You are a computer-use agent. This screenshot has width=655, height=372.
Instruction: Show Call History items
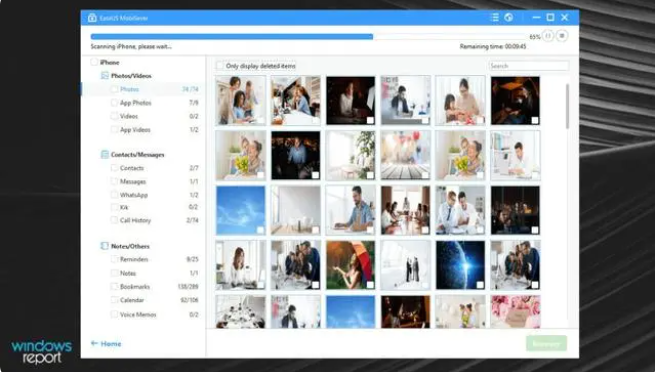[135, 220]
